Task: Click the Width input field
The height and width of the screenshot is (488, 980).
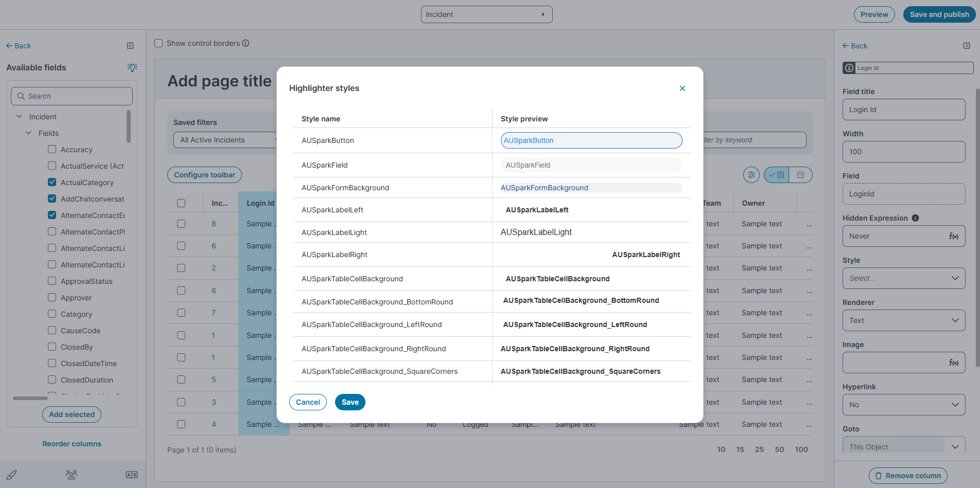Action: (x=904, y=152)
